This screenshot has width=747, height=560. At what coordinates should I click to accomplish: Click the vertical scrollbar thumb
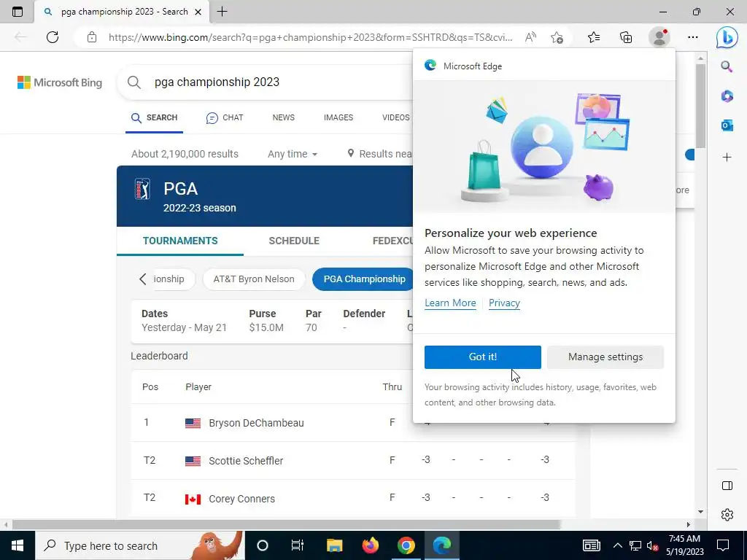click(700, 105)
